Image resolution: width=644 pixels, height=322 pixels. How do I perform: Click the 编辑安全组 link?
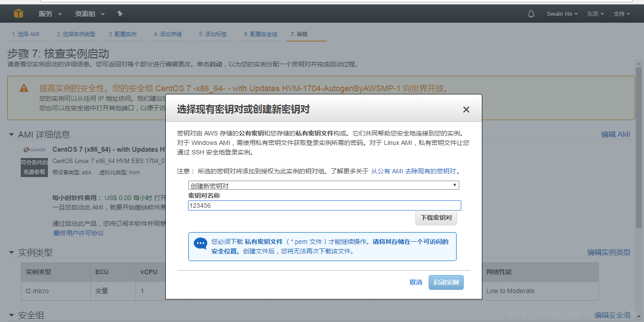tap(612, 315)
